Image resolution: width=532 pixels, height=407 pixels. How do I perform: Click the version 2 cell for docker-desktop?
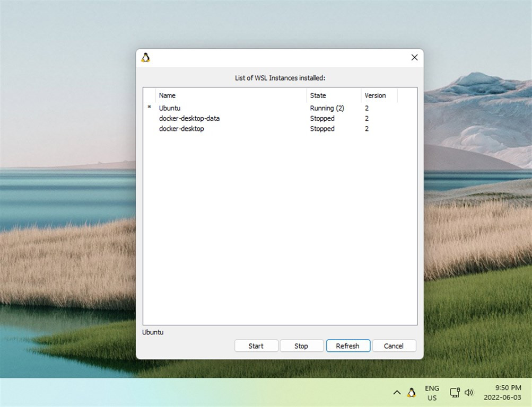point(367,128)
